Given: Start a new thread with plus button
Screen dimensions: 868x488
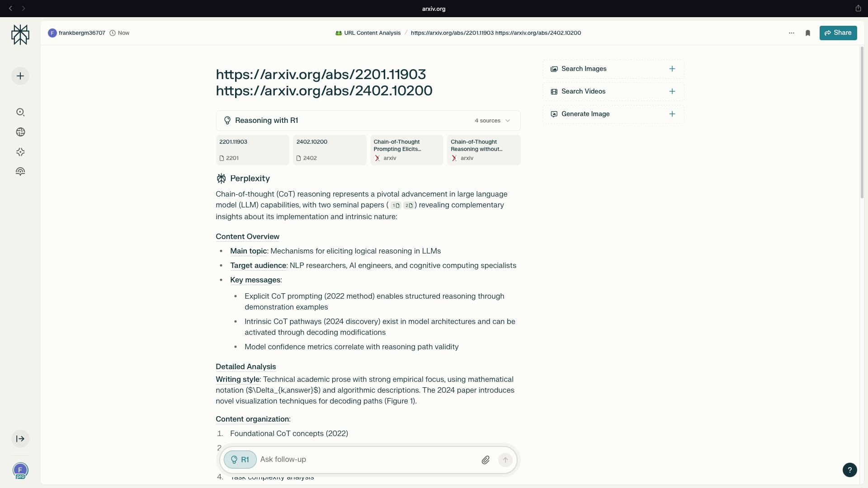Looking at the screenshot, I should coord(20,76).
